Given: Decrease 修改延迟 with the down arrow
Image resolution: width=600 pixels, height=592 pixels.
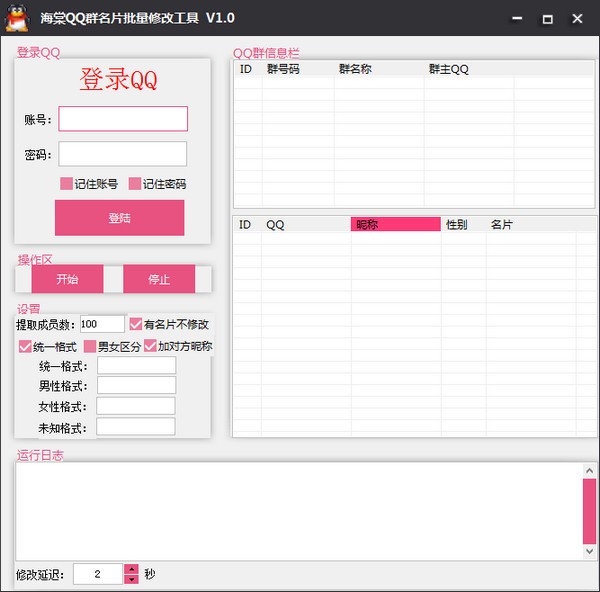Looking at the screenshot, I should 131,579.
